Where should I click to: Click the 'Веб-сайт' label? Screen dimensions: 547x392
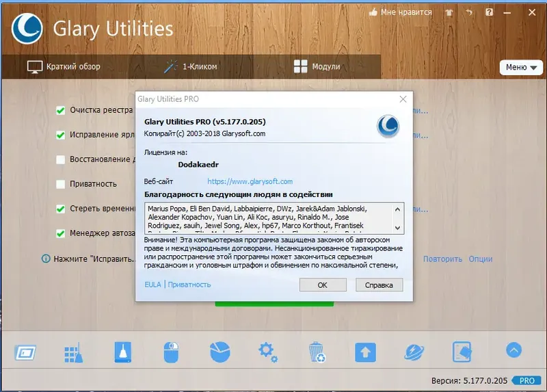coord(158,181)
